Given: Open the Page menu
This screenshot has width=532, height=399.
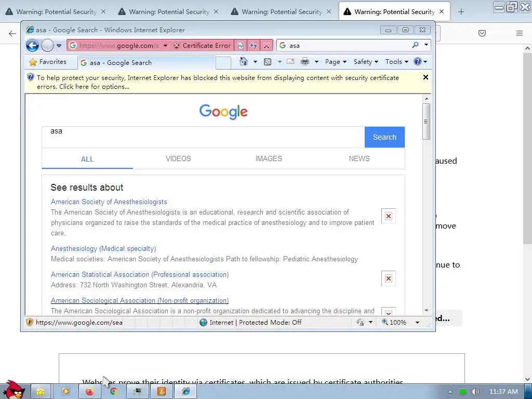Looking at the screenshot, I should (x=336, y=62).
